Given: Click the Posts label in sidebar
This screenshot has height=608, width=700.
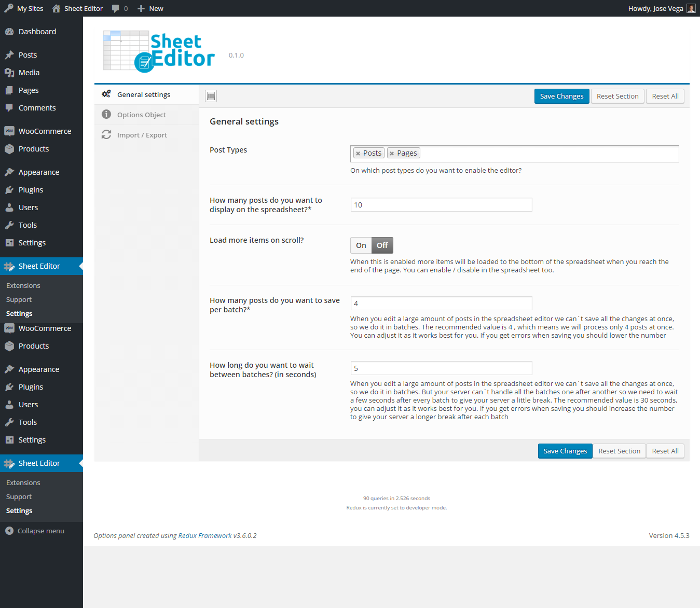Looking at the screenshot, I should click(x=28, y=55).
